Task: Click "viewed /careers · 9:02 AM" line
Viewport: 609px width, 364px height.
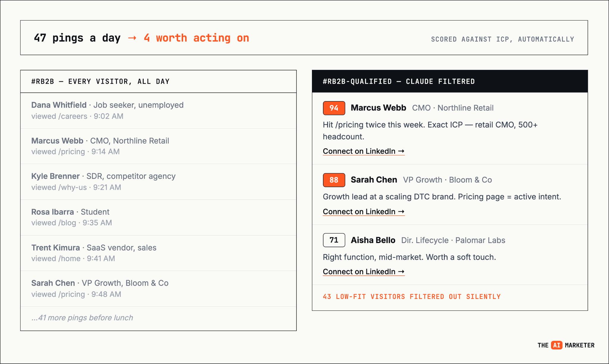Action: pyautogui.click(x=77, y=116)
